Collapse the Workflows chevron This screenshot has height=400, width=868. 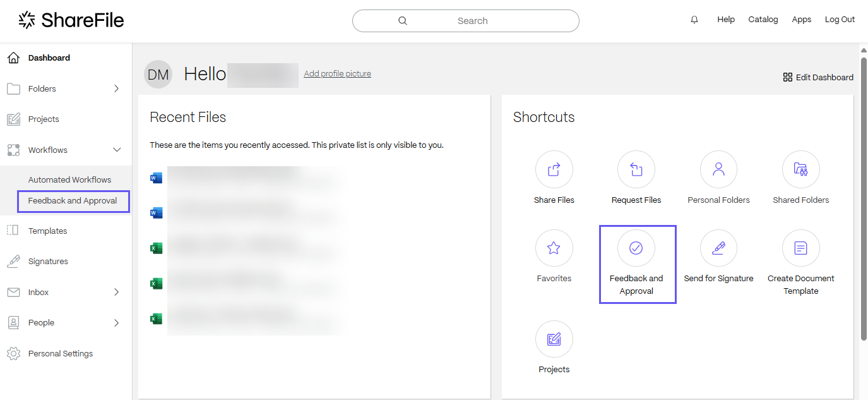pos(116,150)
